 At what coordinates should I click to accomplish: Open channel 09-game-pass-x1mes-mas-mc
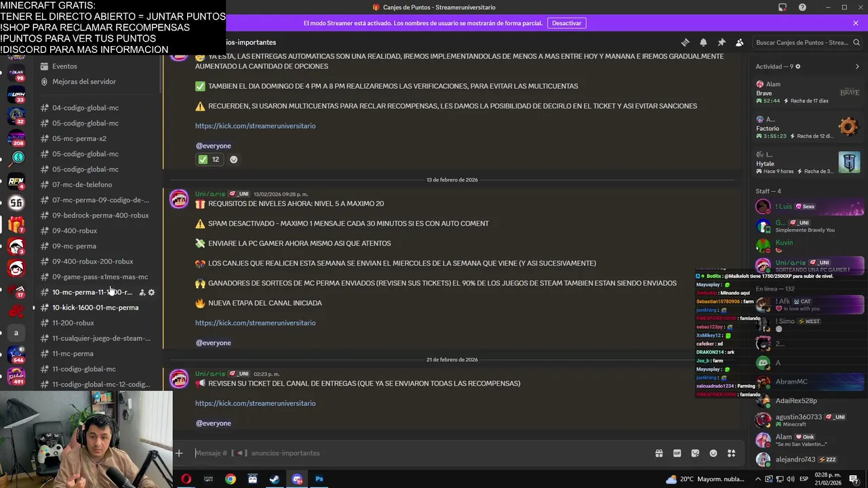pos(98,277)
